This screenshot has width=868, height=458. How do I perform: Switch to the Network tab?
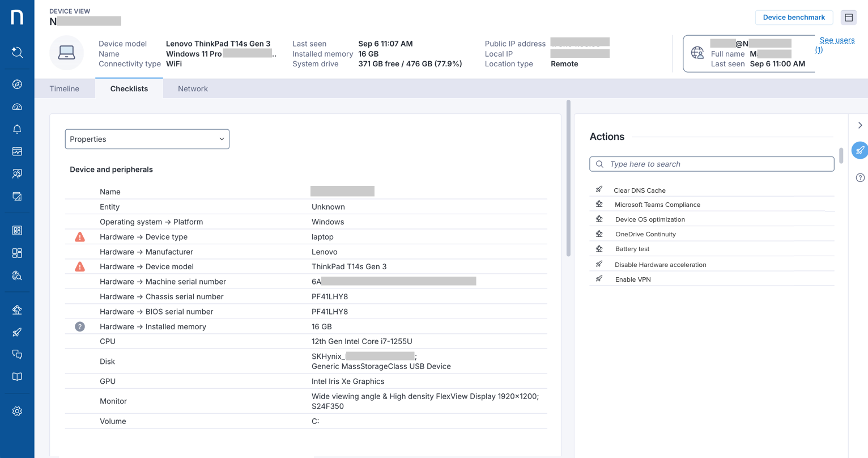(x=193, y=88)
